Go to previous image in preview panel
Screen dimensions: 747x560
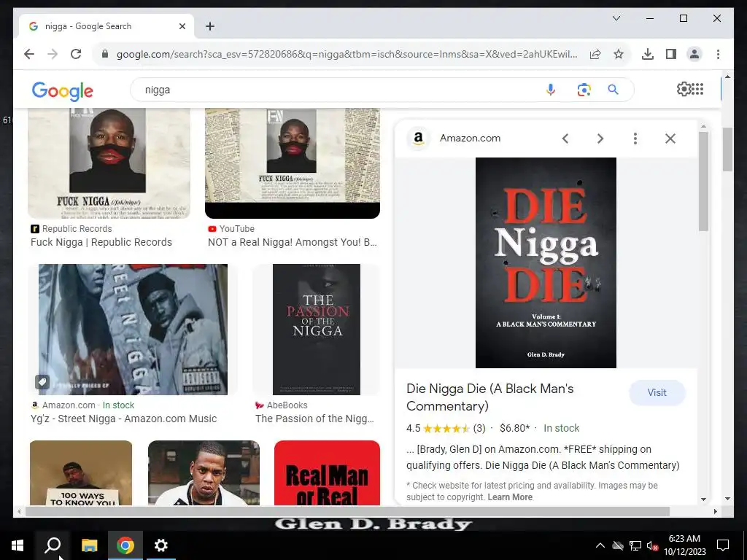pyautogui.click(x=565, y=139)
